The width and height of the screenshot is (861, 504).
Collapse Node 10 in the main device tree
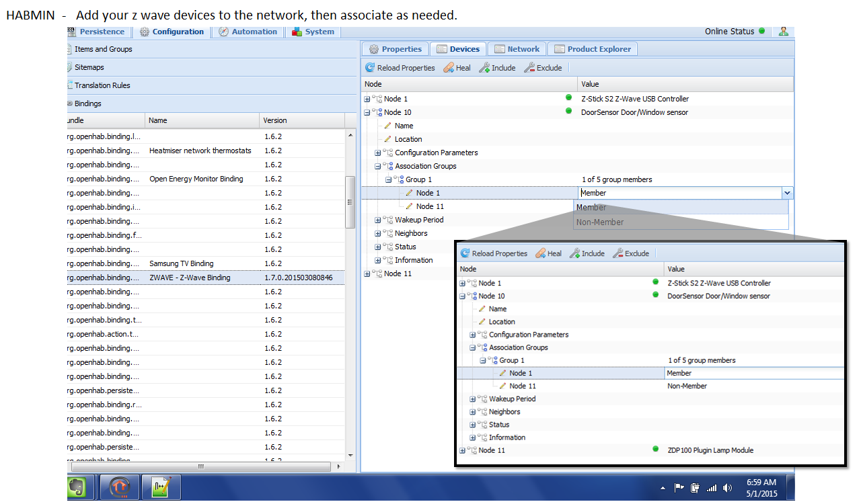(367, 112)
